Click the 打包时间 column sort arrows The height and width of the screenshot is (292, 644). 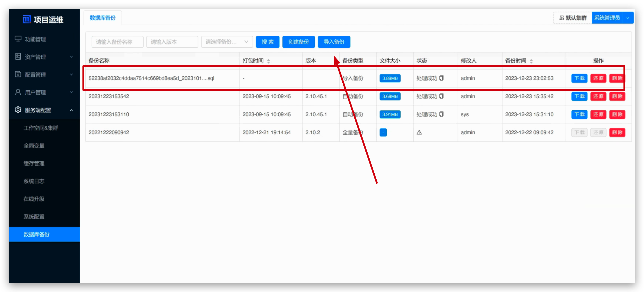[268, 61]
